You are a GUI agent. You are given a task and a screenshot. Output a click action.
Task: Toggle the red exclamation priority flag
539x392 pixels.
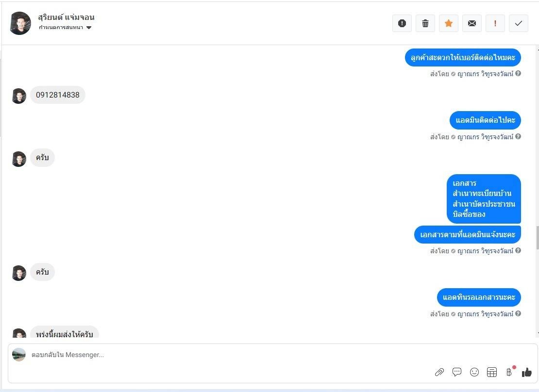pyautogui.click(x=495, y=23)
